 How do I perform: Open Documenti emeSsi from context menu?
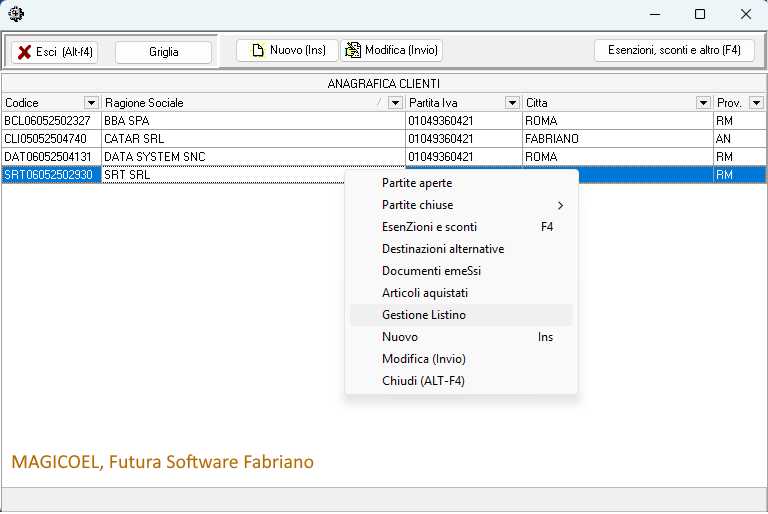click(x=461, y=271)
